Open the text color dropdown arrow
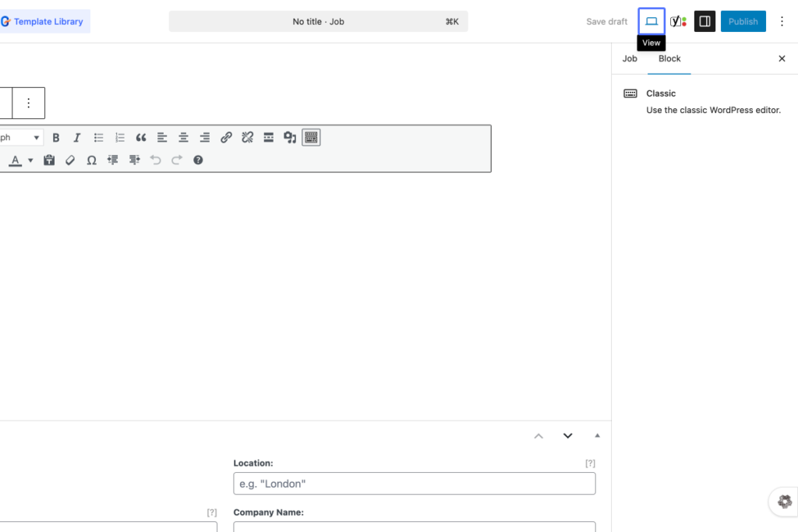 pos(30,160)
